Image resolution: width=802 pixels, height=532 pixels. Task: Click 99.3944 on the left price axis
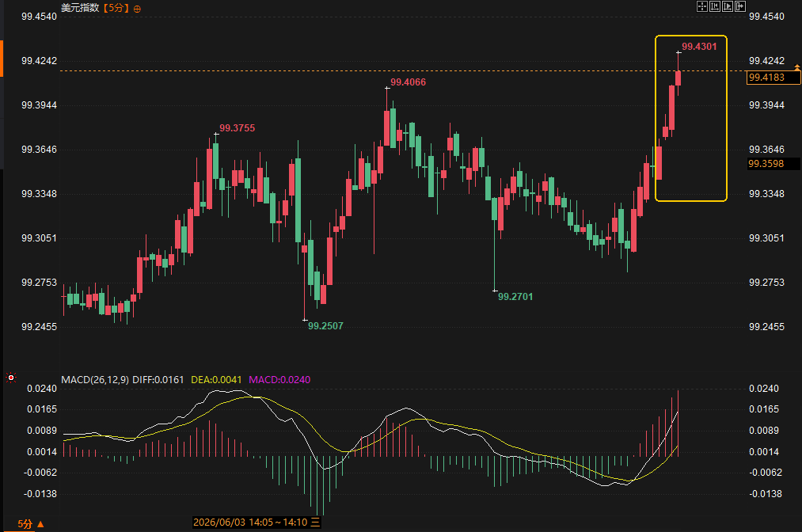click(x=39, y=104)
